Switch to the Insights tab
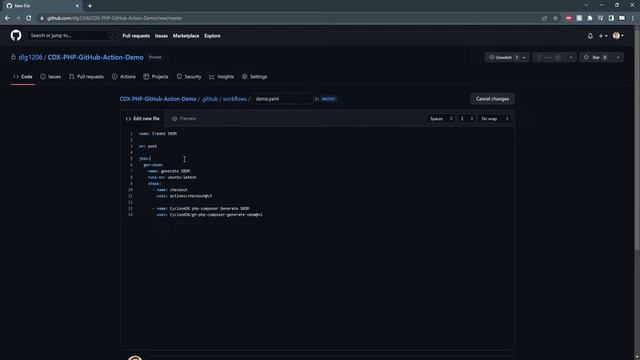Screen dimensions: 640x360 tap(222, 77)
